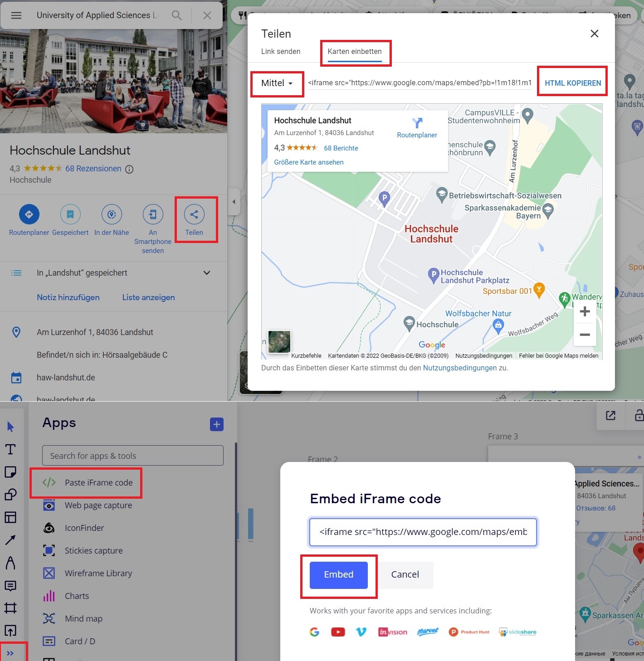
Task: Zoom in on the embedded map preview
Action: [585, 311]
